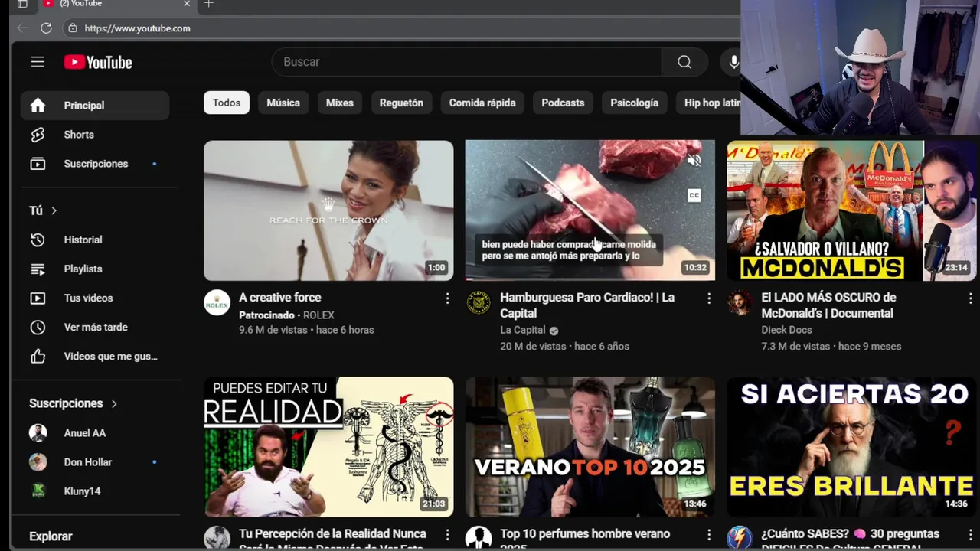
Task: Open video title A creative force
Action: [x=280, y=298]
